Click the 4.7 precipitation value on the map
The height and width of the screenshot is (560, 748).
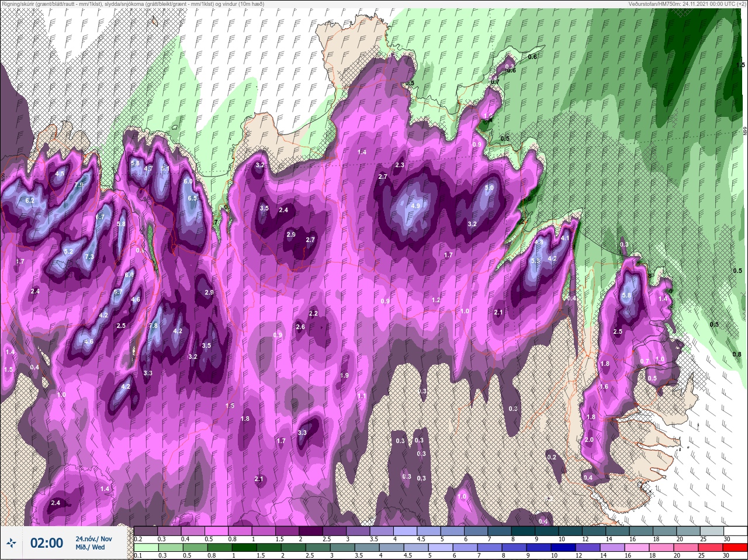click(x=148, y=169)
